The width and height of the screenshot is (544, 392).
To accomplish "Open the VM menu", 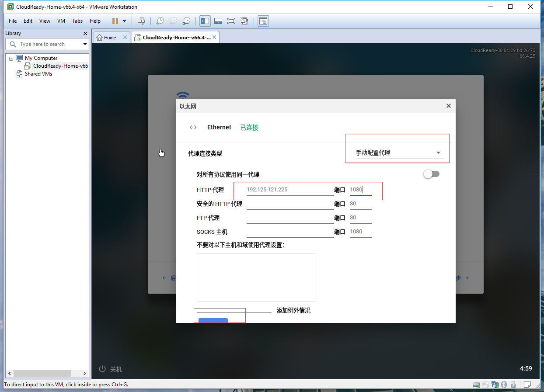I will click(61, 21).
